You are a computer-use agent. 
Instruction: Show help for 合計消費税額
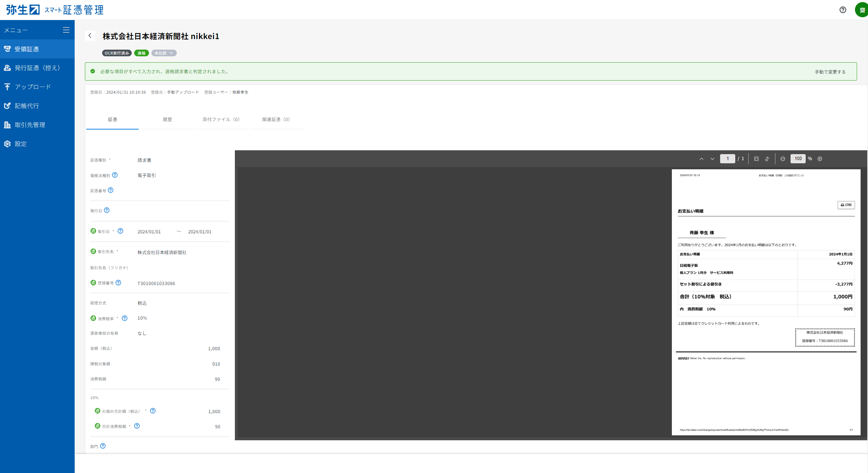click(x=137, y=426)
